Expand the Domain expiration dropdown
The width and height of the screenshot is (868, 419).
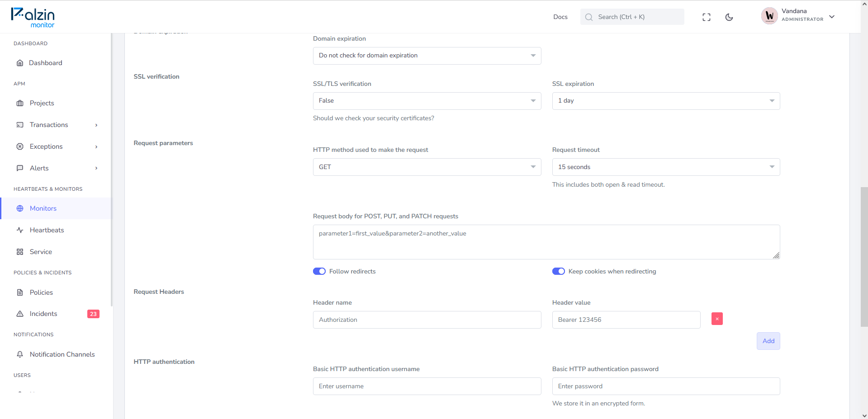click(427, 56)
